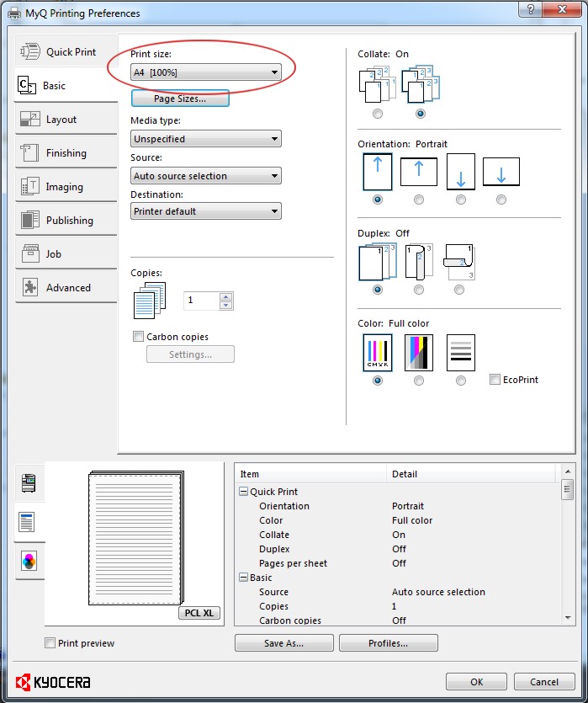Open the Source selection dropdown
The image size is (588, 703).
tap(206, 176)
